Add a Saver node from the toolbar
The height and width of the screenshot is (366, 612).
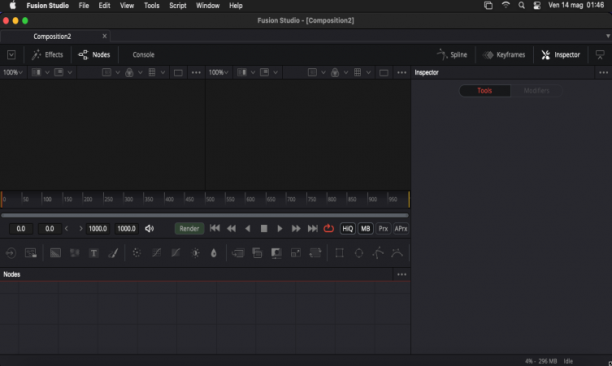click(30, 253)
